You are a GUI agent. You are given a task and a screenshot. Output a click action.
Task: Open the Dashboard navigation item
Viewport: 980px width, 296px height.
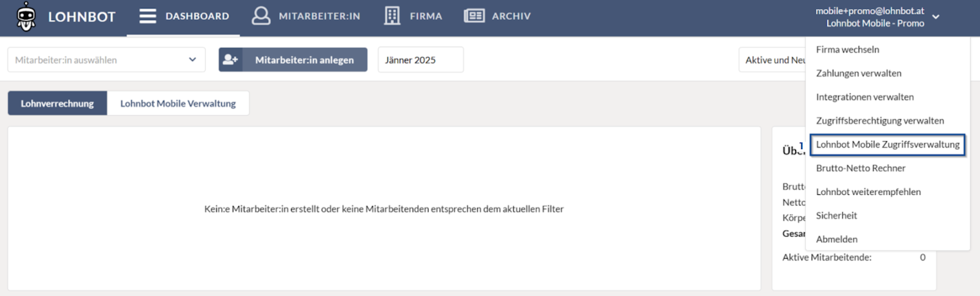tap(184, 17)
